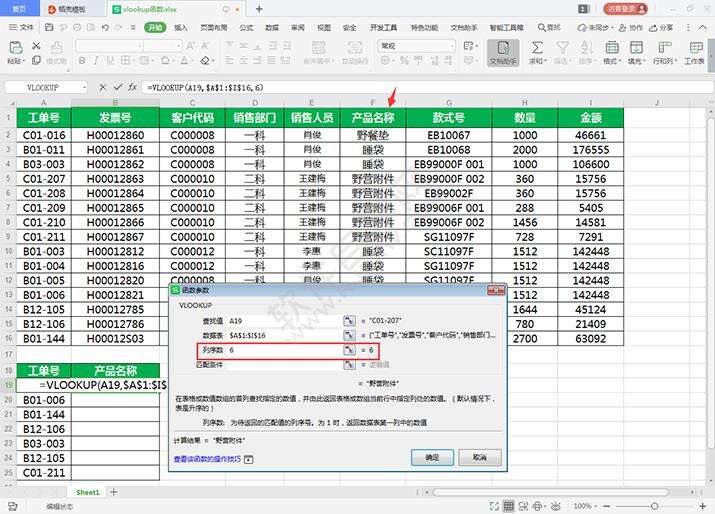Screen dimensions: 715x514
Task: Click the Cancel (取消) button in dialog
Action: pos(480,457)
